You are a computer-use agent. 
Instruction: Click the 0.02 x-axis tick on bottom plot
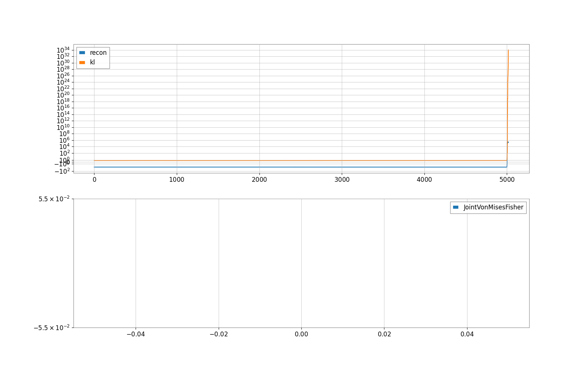point(384,334)
